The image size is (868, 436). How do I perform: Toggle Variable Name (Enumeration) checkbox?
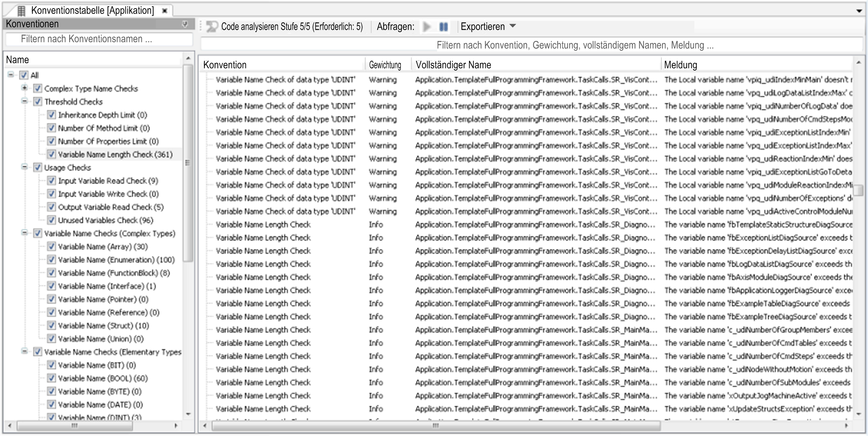point(51,260)
